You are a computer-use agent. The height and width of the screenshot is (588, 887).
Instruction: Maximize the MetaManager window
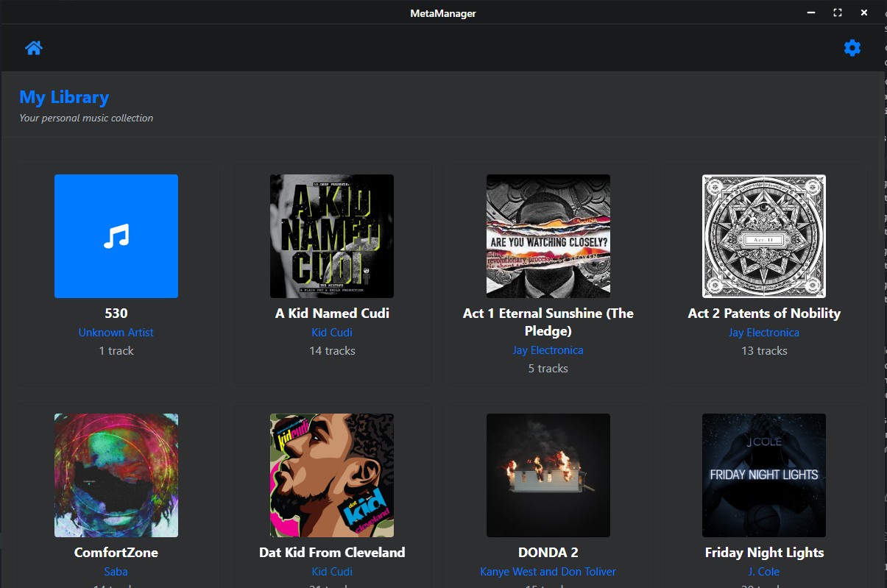pos(837,13)
